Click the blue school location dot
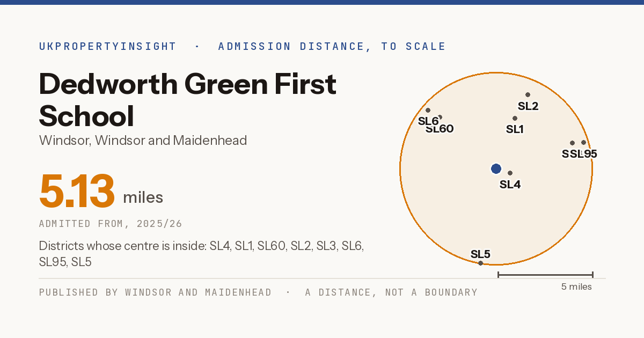Viewport: 644px width, 338px height. (x=496, y=169)
